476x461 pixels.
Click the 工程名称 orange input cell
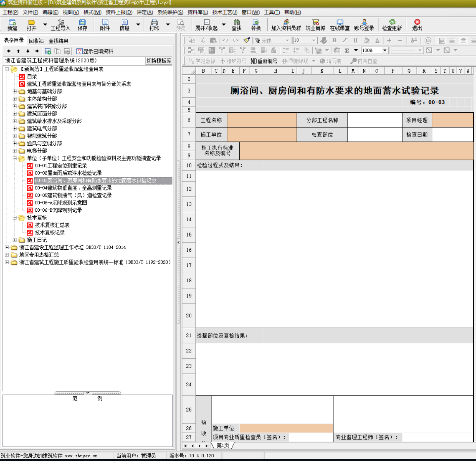pyautogui.click(x=262, y=120)
